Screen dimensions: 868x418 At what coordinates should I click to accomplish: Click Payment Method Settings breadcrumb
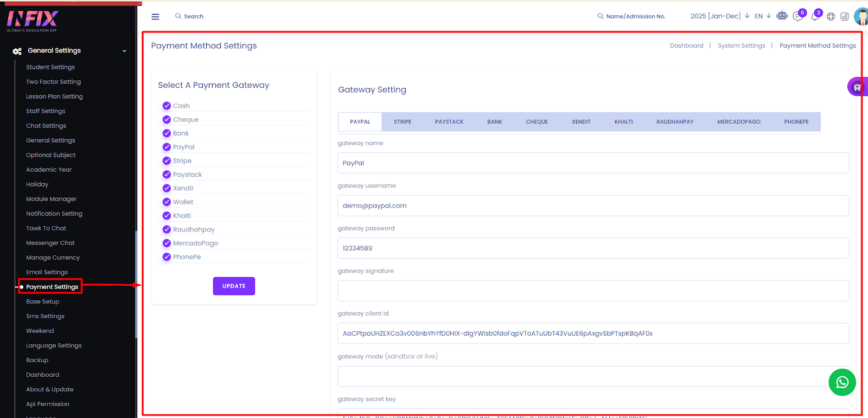(818, 46)
